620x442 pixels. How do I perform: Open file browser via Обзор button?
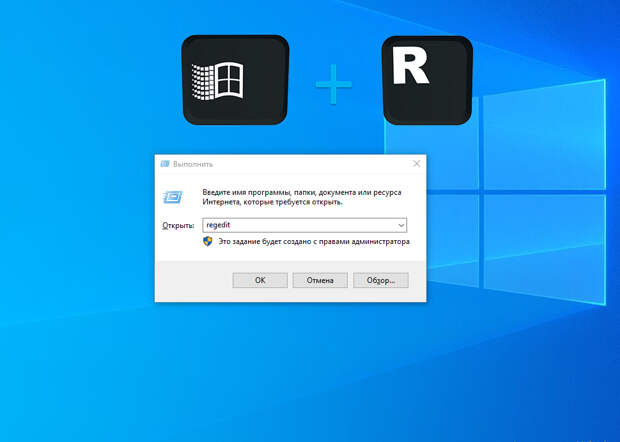click(x=380, y=280)
